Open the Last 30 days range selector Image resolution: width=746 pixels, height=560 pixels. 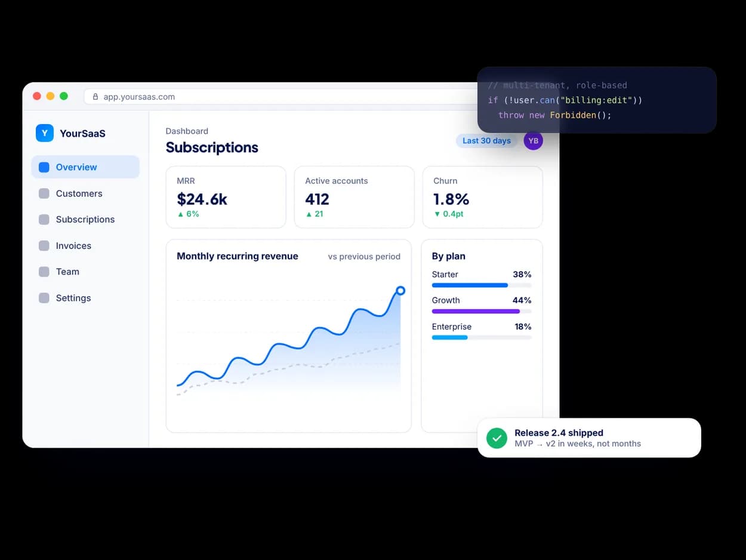(x=486, y=141)
